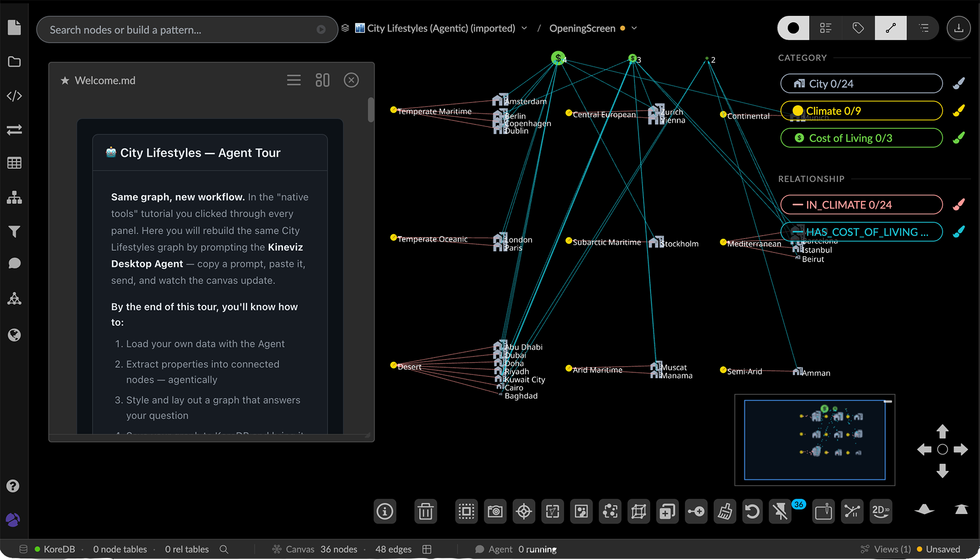This screenshot has height=560, width=980.
Task: Click the undo circular arrow icon
Action: [x=752, y=511]
